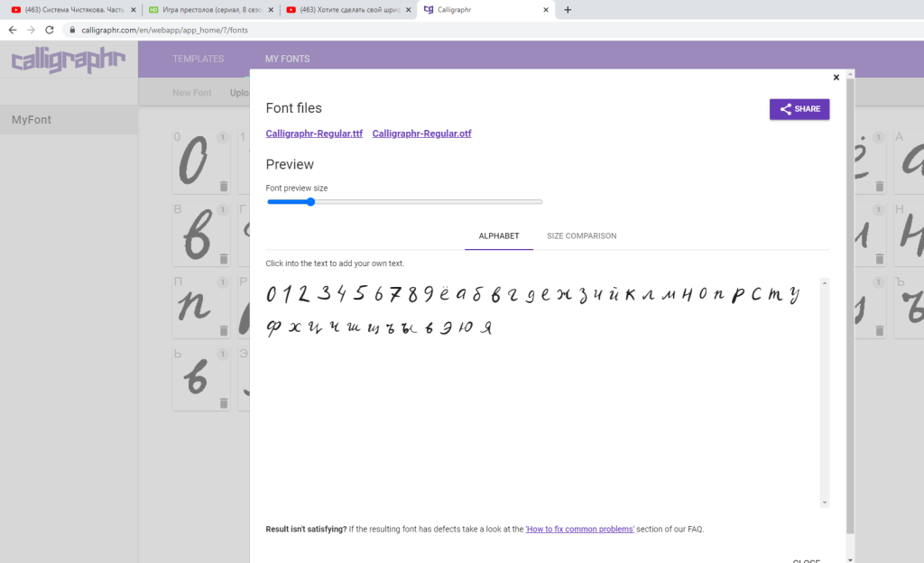This screenshot has width=924, height=563.
Task: Delete the glyph В with trash icon
Action: click(224, 259)
